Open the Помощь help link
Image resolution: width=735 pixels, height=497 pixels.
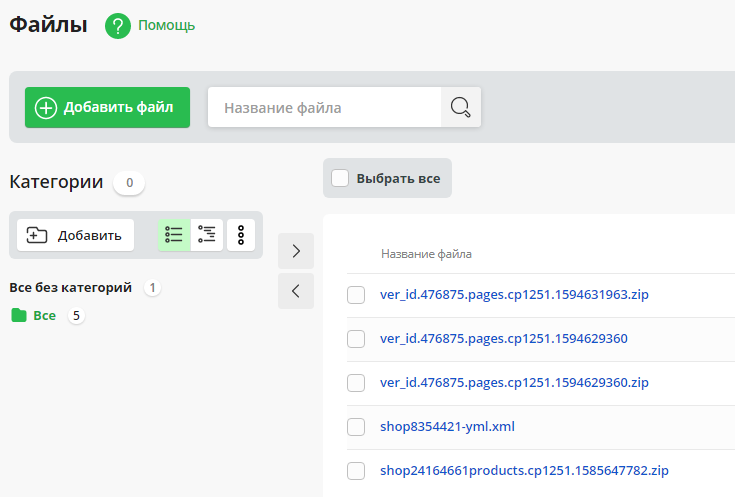coord(166,26)
